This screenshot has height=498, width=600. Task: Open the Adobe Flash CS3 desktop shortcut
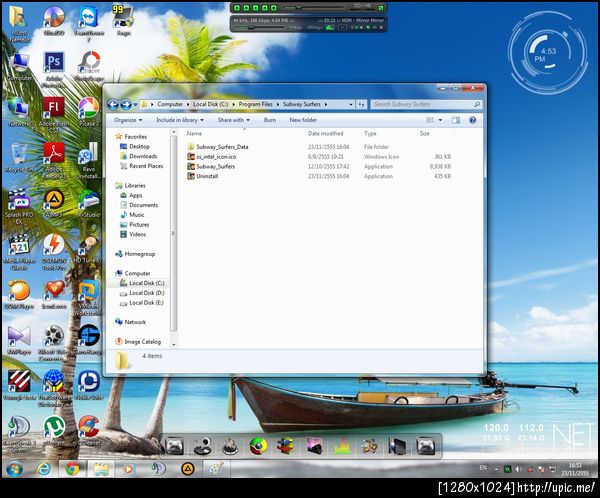(54, 115)
